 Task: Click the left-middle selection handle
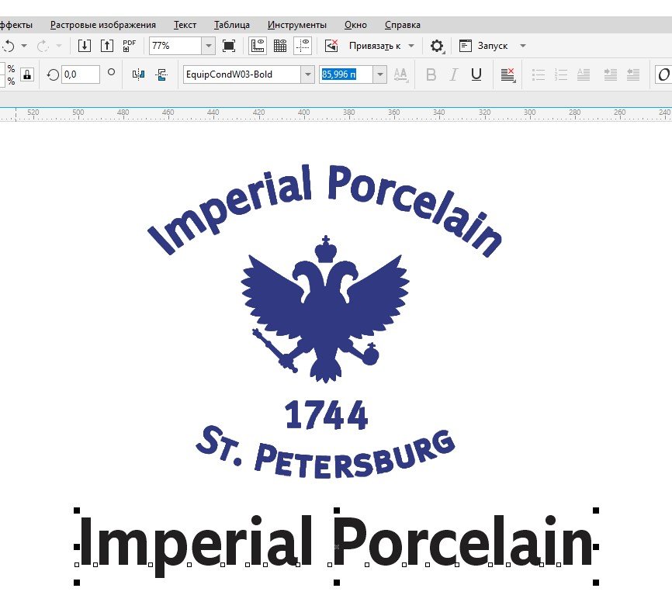[77, 547]
